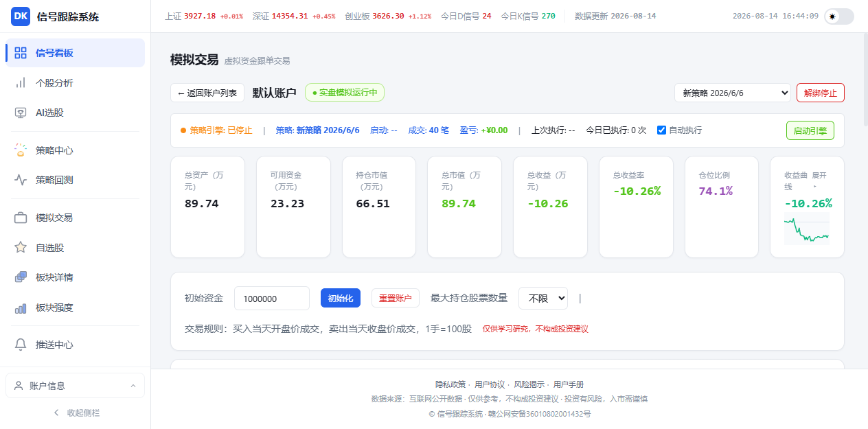Image resolution: width=868 pixels, height=429 pixels.
Task: Click 成交: 40 笔 text
Action: click(429, 130)
